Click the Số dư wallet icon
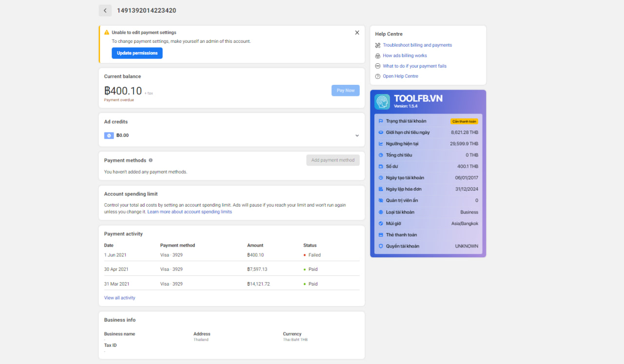 tap(381, 167)
